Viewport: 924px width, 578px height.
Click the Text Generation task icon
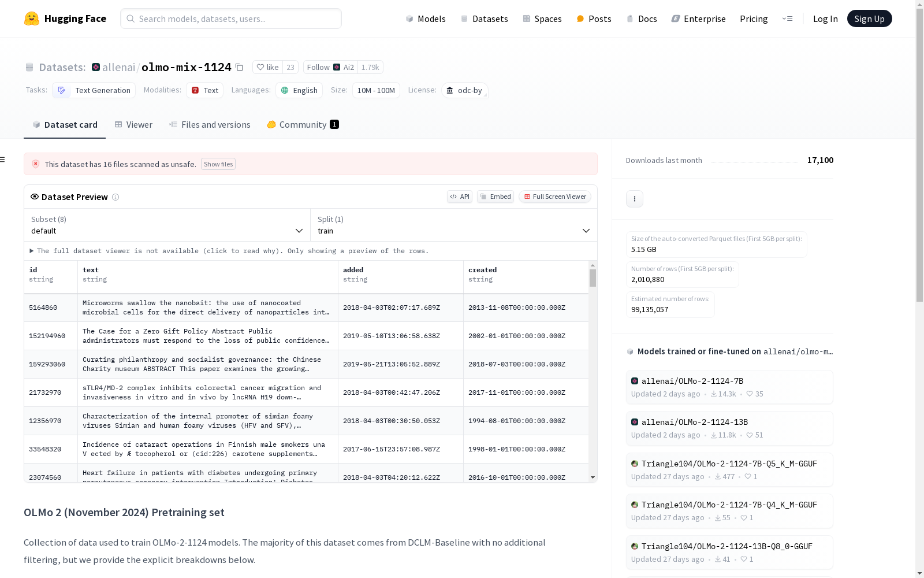[62, 90]
